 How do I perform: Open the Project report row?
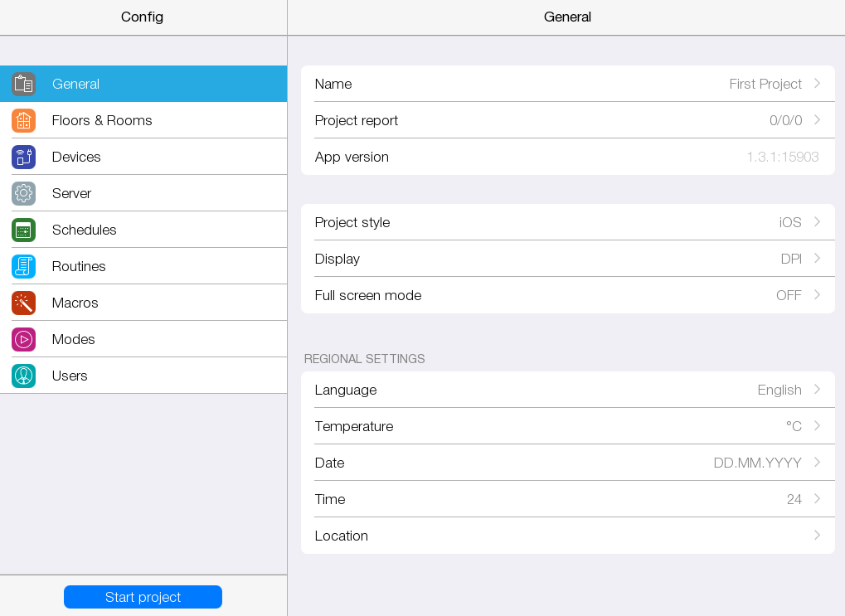(x=567, y=120)
